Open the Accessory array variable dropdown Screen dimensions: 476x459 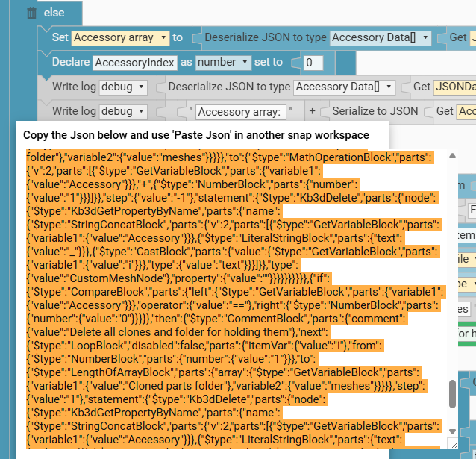120,37
